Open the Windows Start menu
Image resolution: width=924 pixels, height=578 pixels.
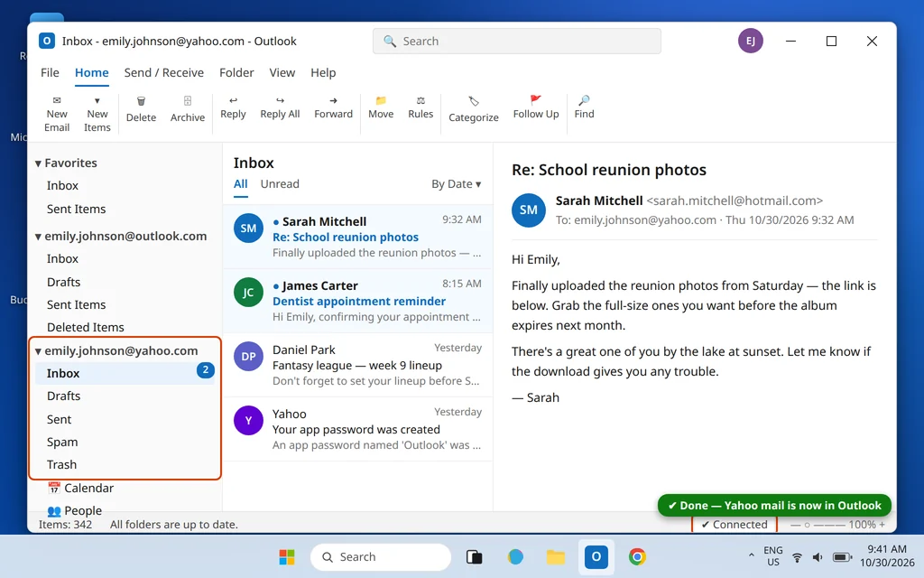click(287, 556)
